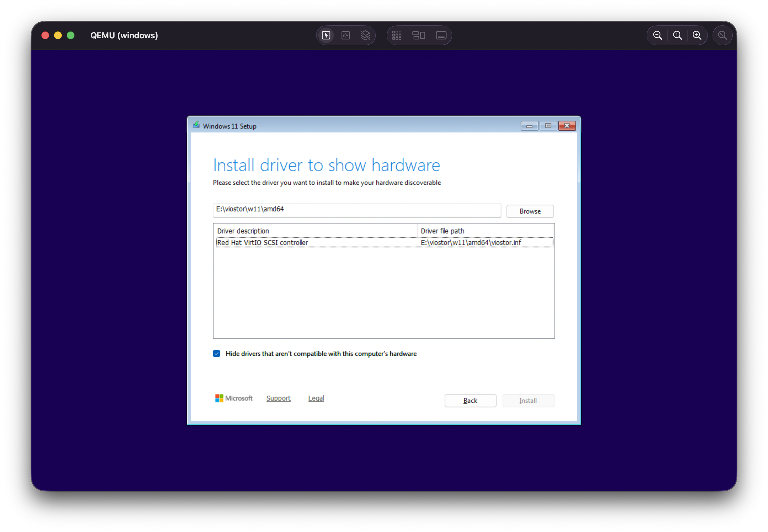This screenshot has height=532, width=768.
Task: Select the Red Hat VirtIO SCSI controller row
Action: tap(385, 242)
